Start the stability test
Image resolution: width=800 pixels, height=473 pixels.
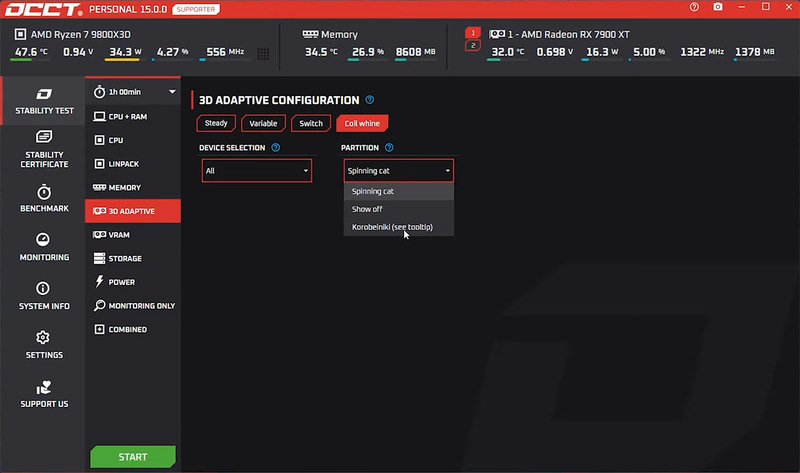click(x=133, y=457)
